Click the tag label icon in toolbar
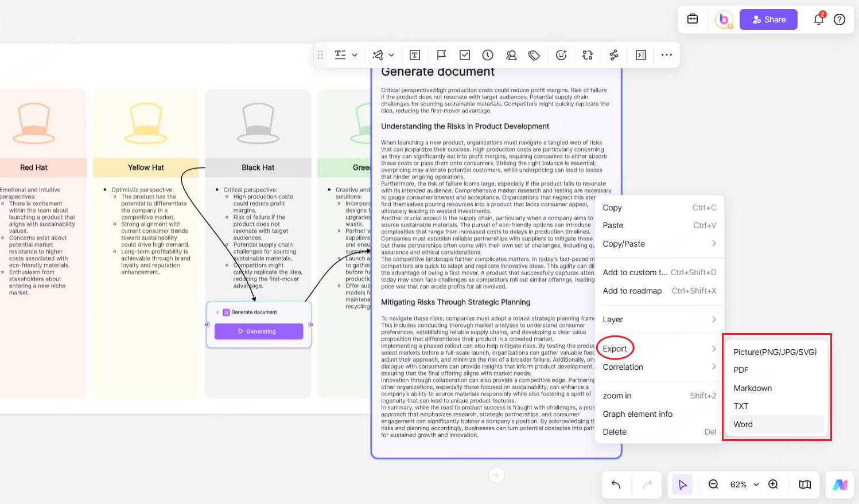Screen dimensions: 859x504 pos(534,55)
